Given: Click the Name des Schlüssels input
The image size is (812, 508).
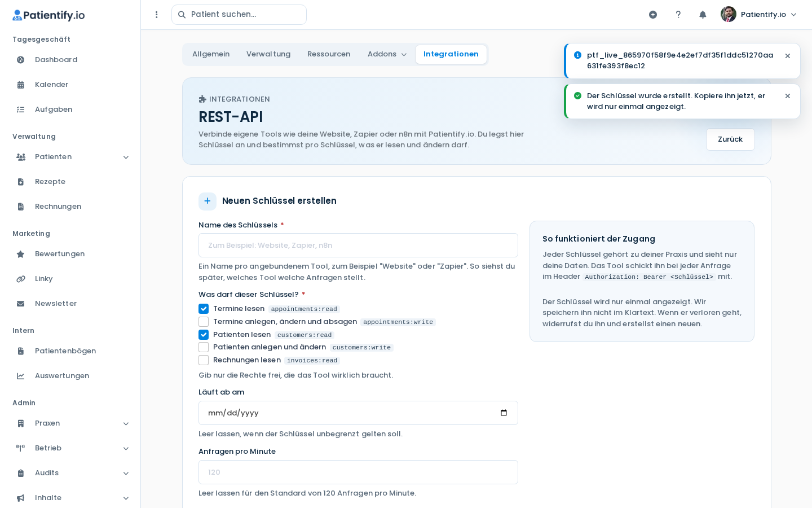Looking at the screenshot, I should [x=358, y=246].
